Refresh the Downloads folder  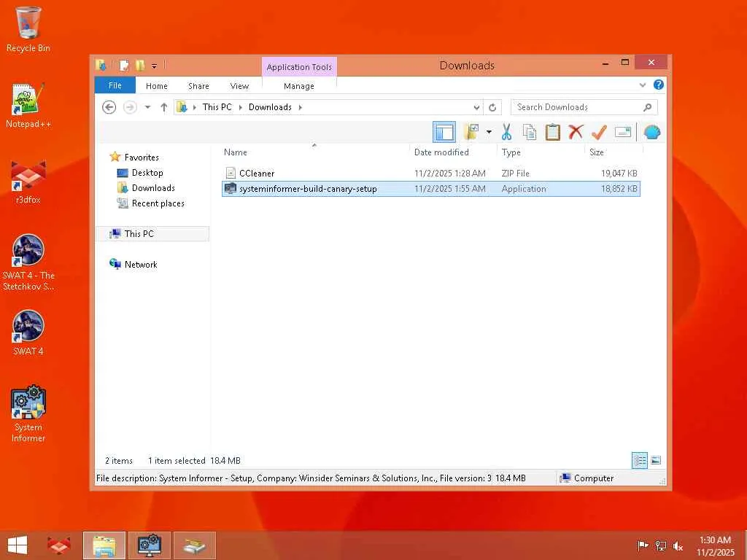pyautogui.click(x=492, y=107)
